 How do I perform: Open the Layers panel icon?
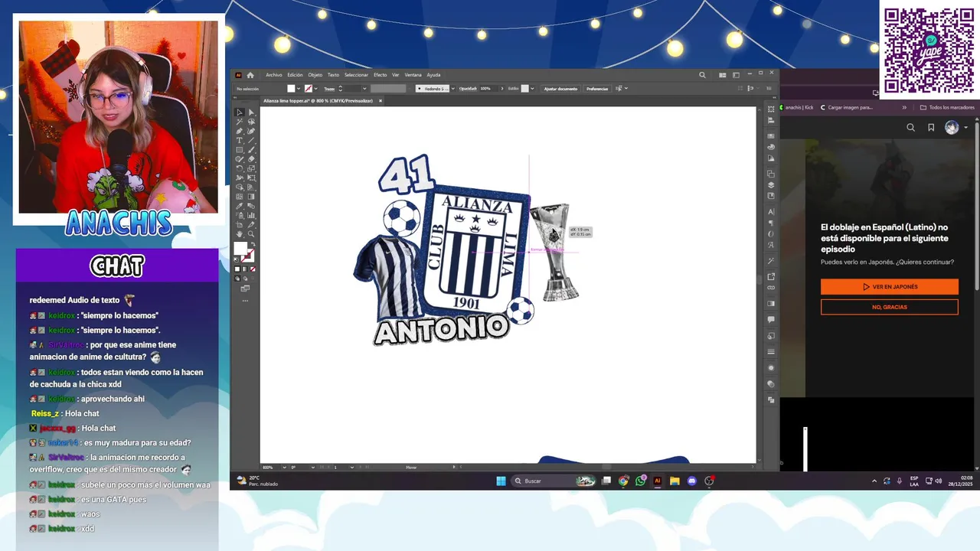[x=771, y=185]
